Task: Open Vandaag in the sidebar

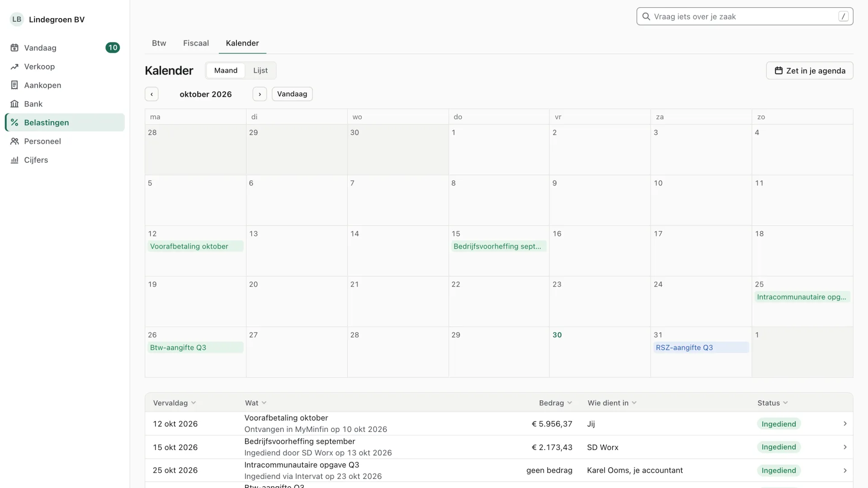Action: 65,48
